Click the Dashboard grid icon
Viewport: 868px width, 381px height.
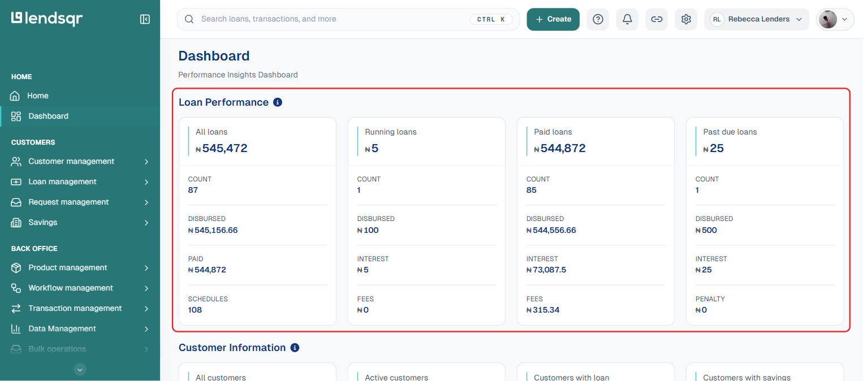(16, 116)
